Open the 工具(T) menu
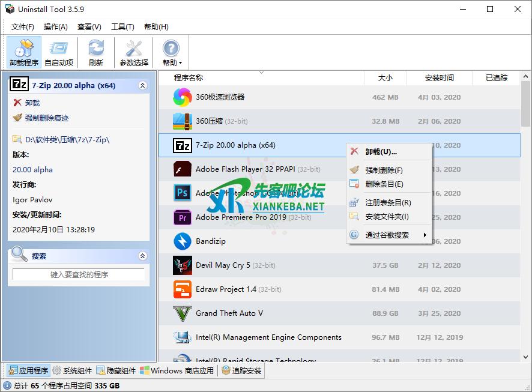The width and height of the screenshot is (532, 392). 122,27
